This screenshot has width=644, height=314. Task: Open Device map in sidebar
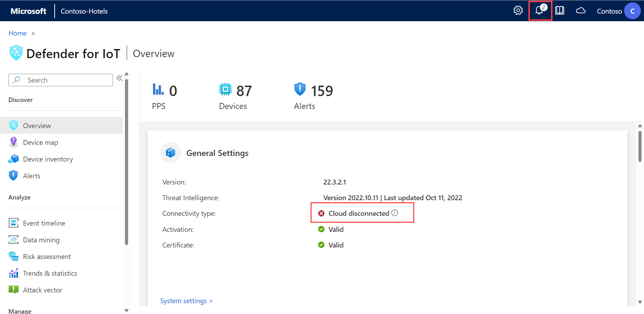pos(40,142)
